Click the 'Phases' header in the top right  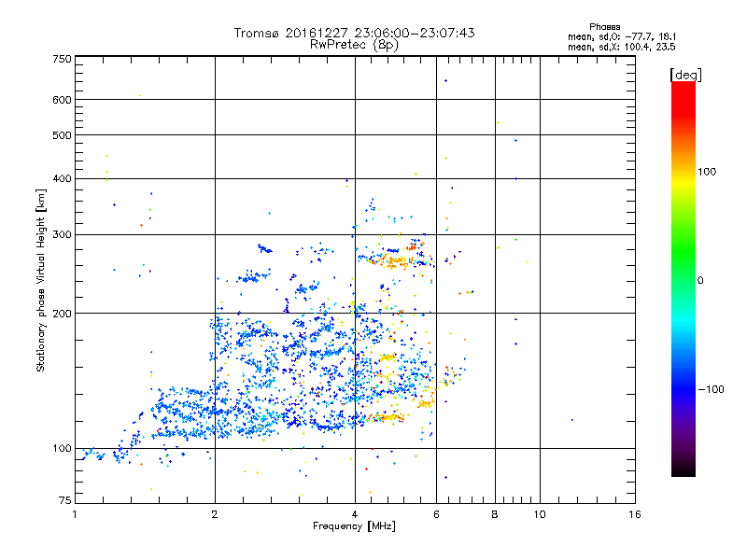coord(604,27)
